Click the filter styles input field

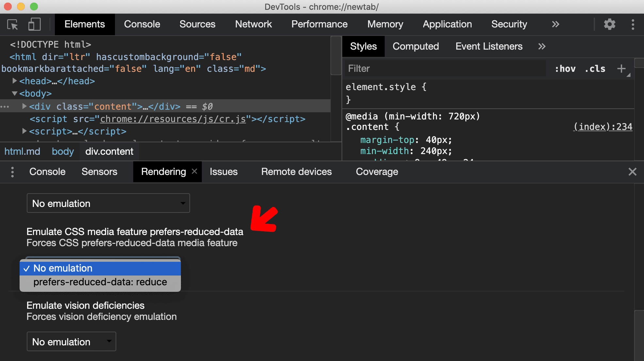[x=442, y=69]
